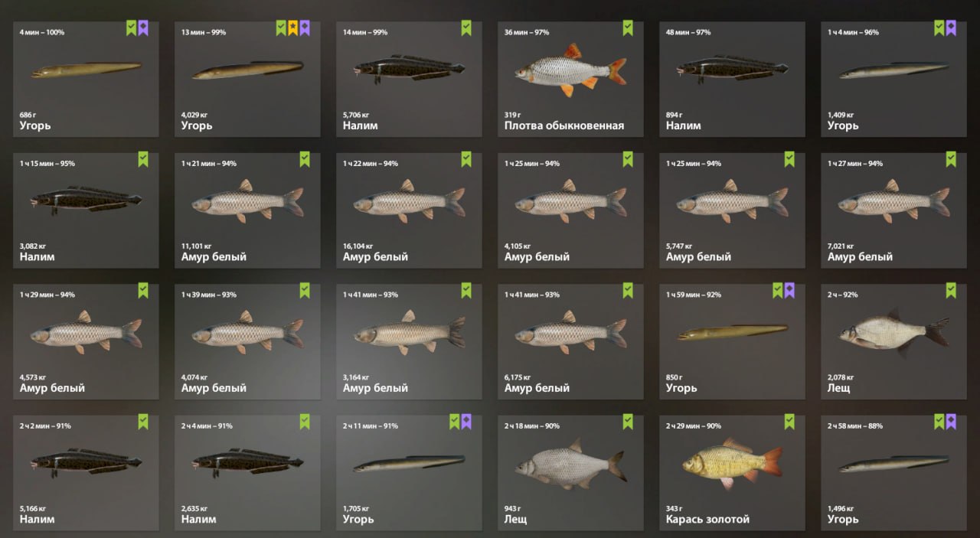980x538 pixels.
Task: Select the 3,082 кг Налим card
Action: pyautogui.click(x=86, y=210)
